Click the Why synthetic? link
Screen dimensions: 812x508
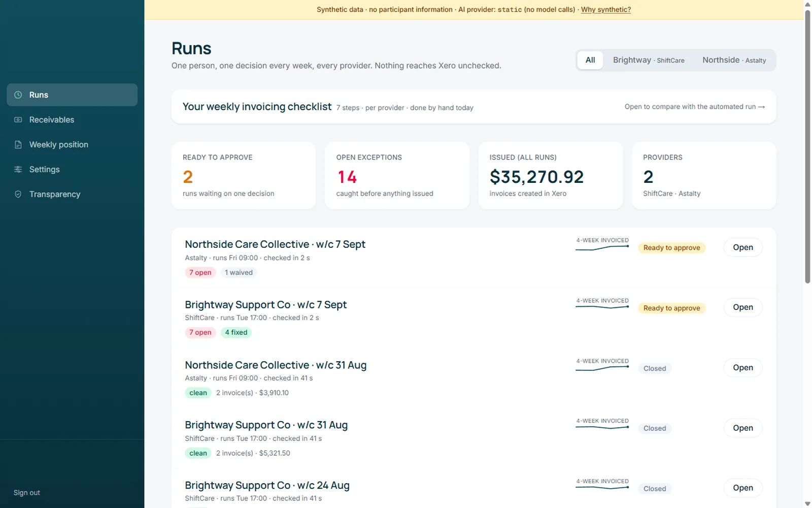point(606,10)
